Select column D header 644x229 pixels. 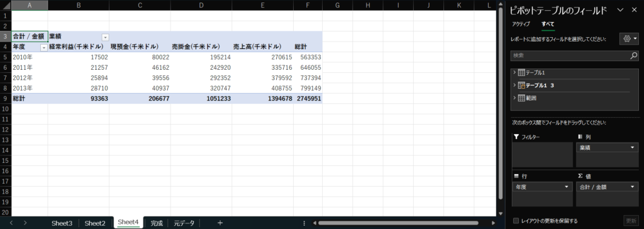pyautogui.click(x=201, y=5)
